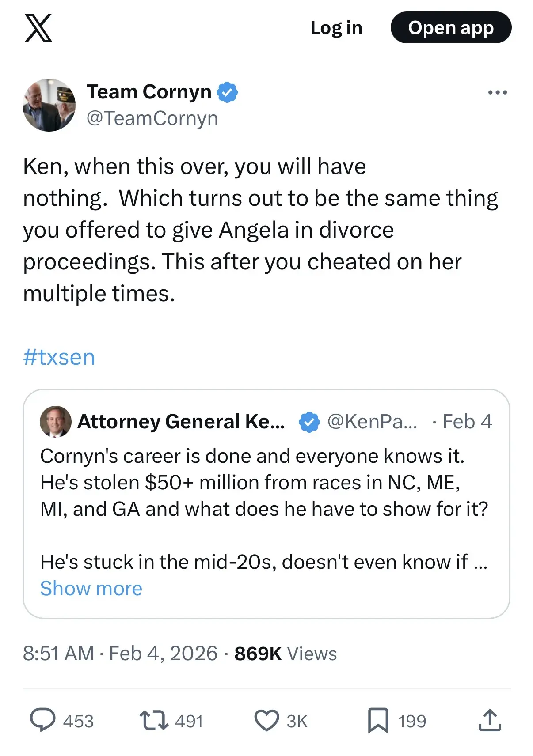This screenshot has height=756, width=533.
Task: Click the reply speech bubble icon
Action: tap(43, 720)
